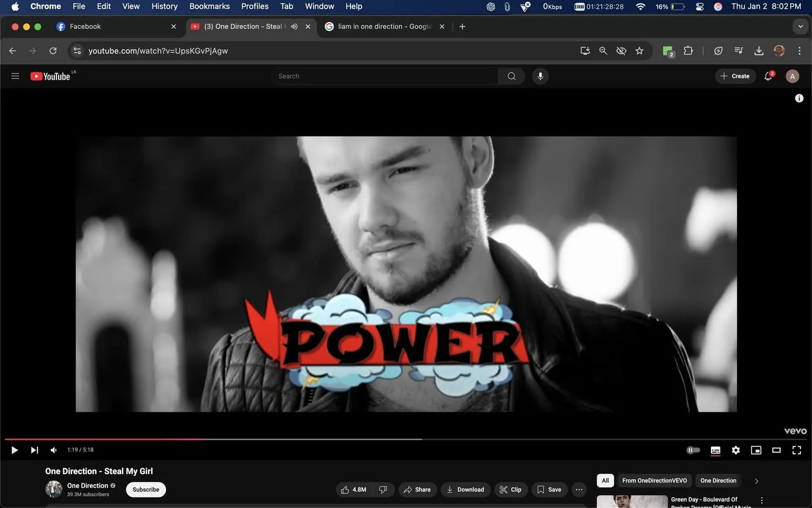Open more actions ellipsis menu

(x=579, y=490)
